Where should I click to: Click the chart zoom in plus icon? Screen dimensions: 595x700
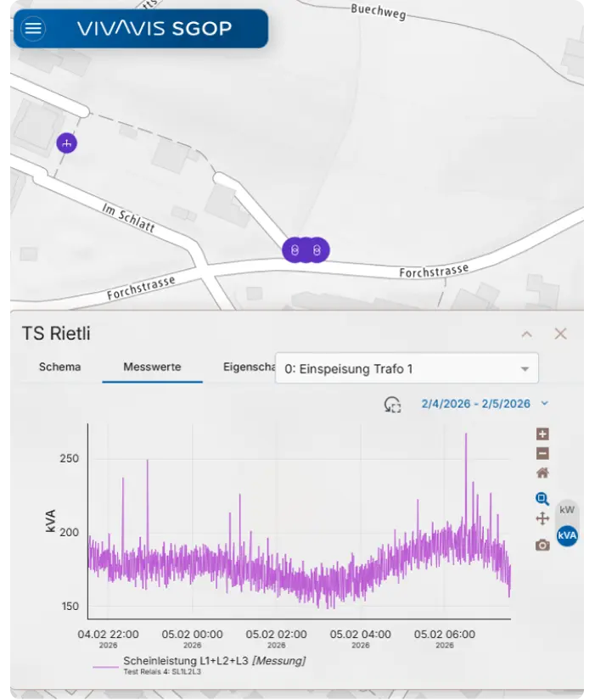542,434
